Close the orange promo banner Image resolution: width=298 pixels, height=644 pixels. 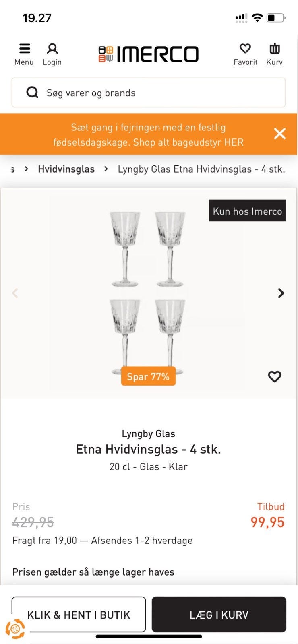click(x=279, y=134)
